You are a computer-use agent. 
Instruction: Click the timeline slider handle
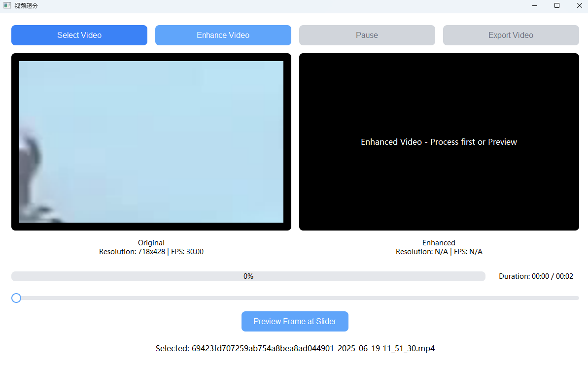pos(16,298)
